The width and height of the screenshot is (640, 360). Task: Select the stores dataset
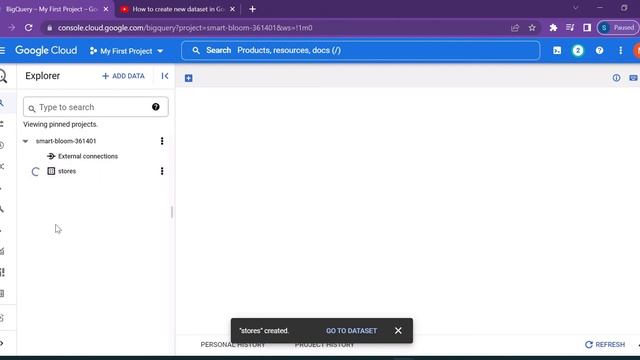point(67,171)
